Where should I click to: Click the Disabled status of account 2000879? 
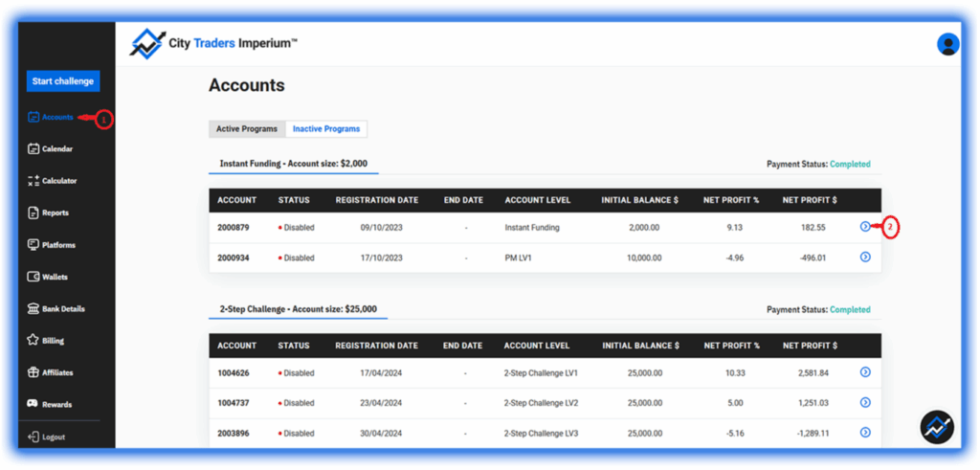point(297,228)
